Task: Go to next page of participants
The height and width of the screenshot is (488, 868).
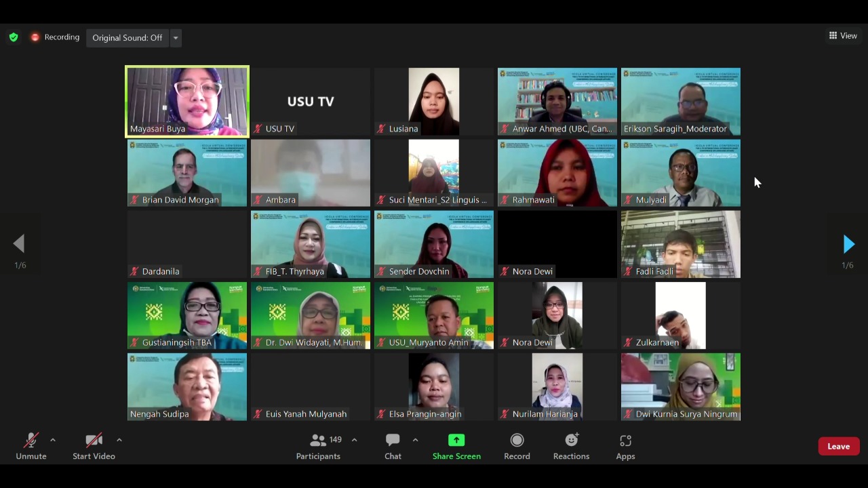Action: click(848, 244)
